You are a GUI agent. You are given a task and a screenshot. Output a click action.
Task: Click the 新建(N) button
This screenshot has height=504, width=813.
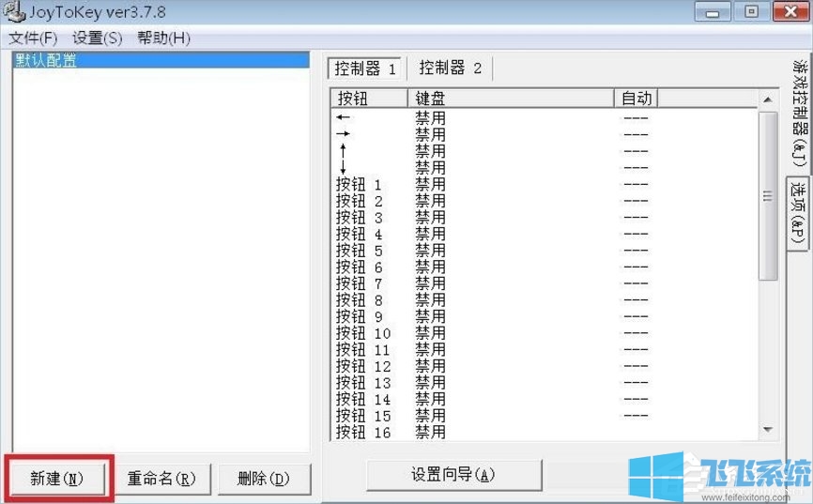pyautogui.click(x=57, y=478)
